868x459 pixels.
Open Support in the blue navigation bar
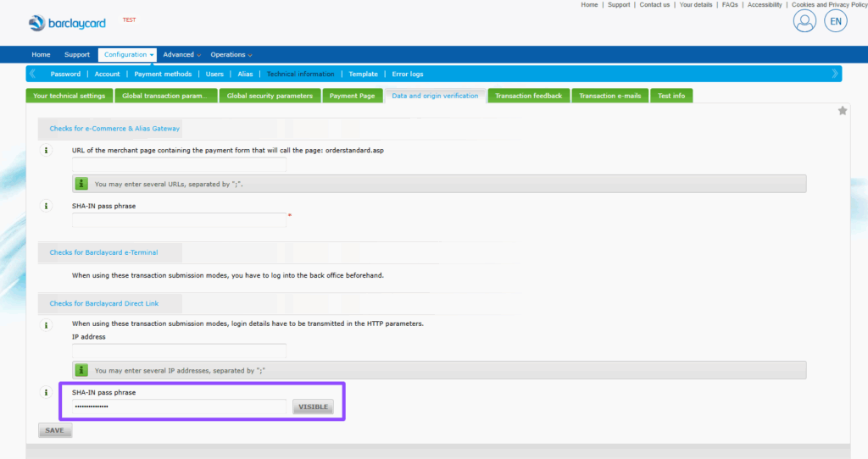[x=77, y=55]
